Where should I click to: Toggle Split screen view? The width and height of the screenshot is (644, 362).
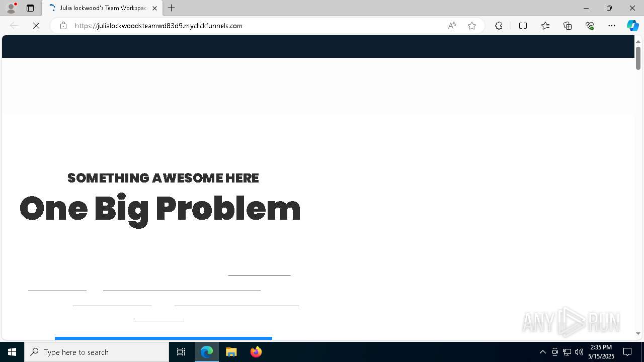coord(523,26)
